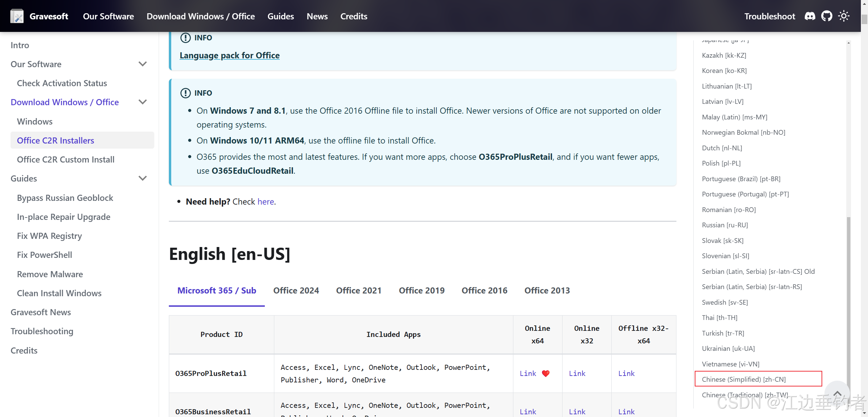Switch to the Office 2019 tab
Image resolution: width=868 pixels, height=417 pixels.
421,290
